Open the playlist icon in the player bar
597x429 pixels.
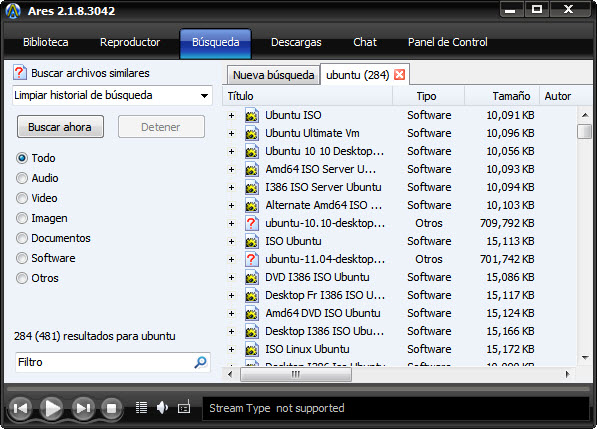pyautogui.click(x=142, y=408)
